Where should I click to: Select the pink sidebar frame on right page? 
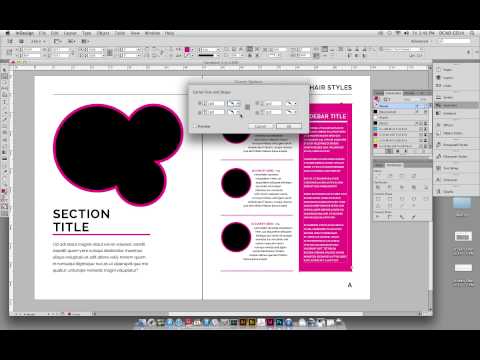point(325,188)
